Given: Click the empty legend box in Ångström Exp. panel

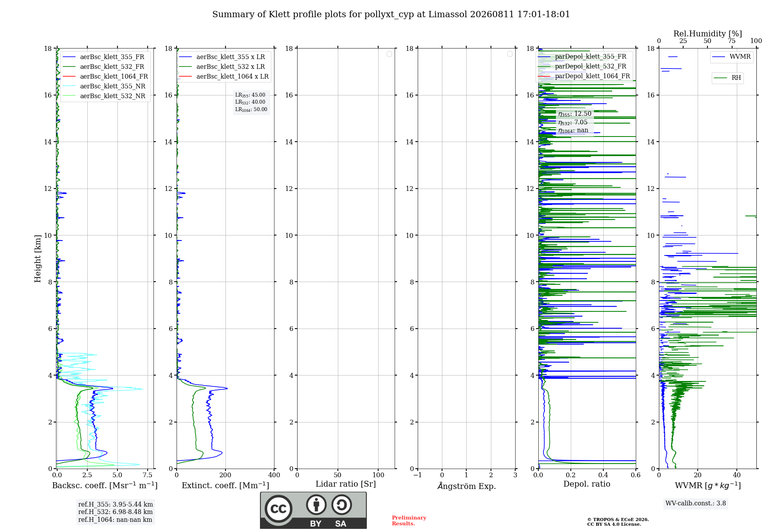Looking at the screenshot, I should (510, 54).
